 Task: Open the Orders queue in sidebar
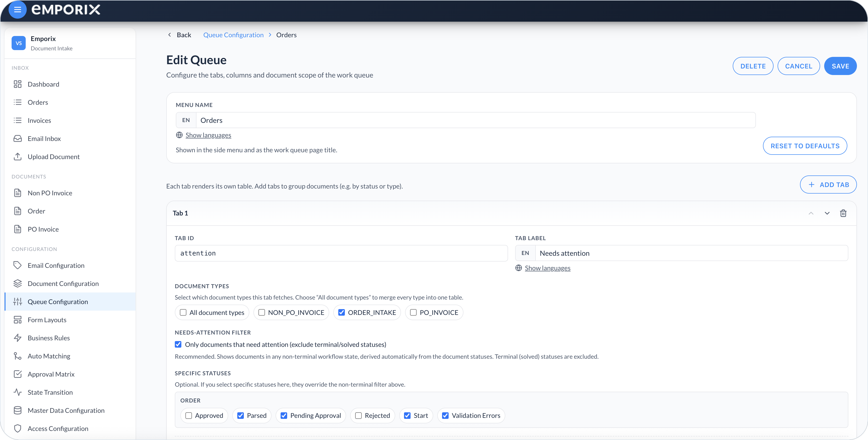tap(70, 102)
